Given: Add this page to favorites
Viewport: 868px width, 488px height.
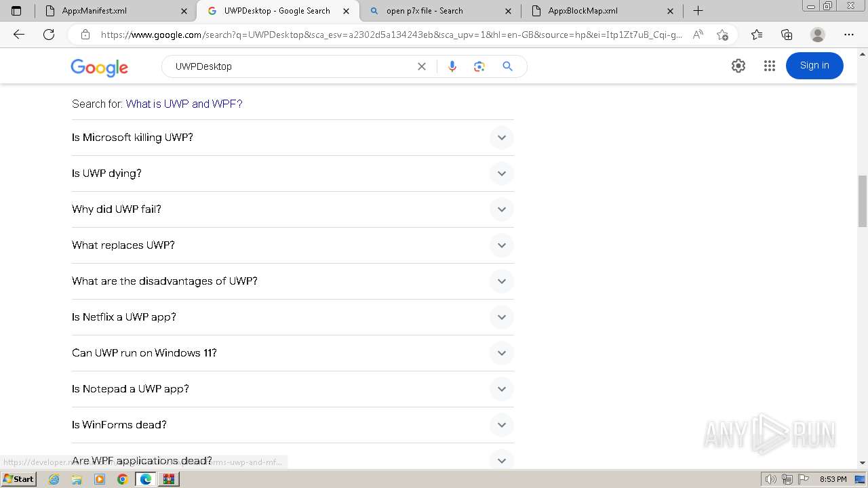Looking at the screenshot, I should point(722,35).
